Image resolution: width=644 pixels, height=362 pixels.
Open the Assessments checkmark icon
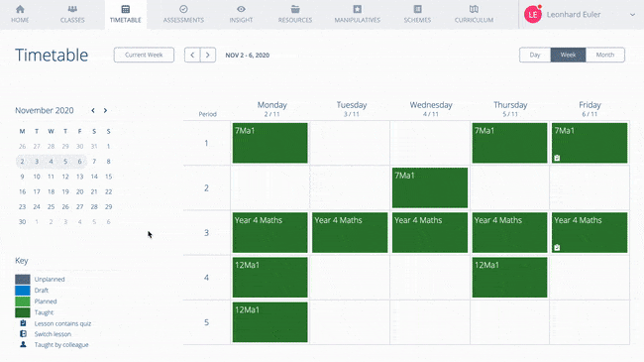coord(183,9)
